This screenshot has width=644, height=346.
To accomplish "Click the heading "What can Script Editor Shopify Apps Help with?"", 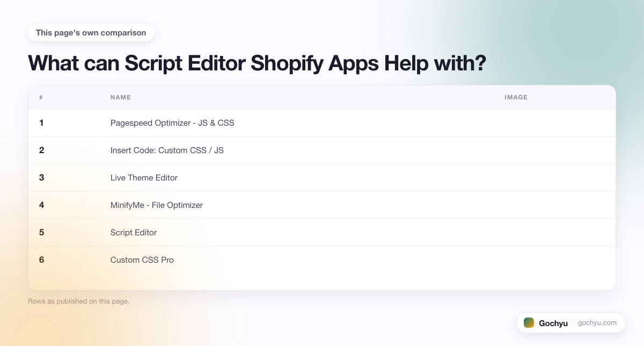I will [x=257, y=63].
